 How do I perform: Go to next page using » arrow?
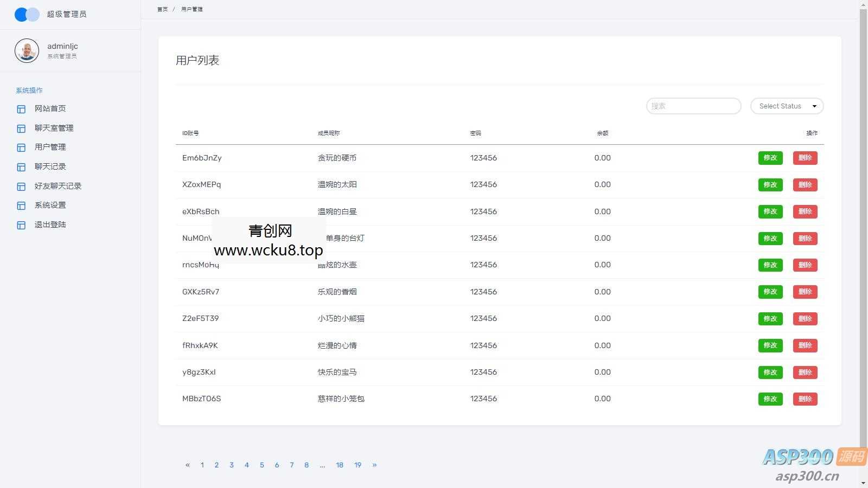374,465
